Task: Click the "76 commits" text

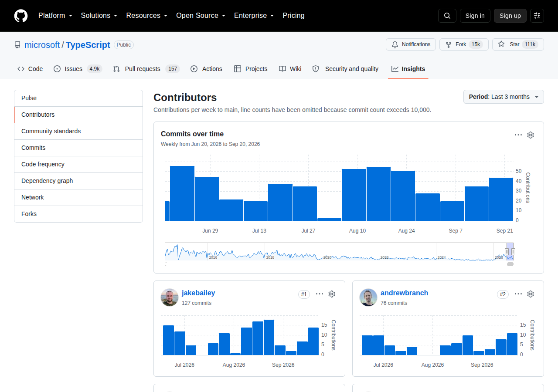Action: tap(394, 303)
